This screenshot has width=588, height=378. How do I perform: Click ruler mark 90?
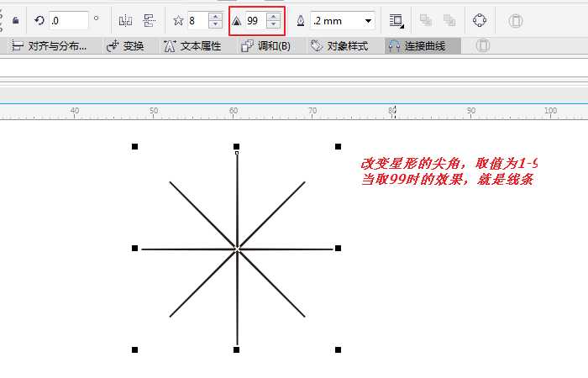click(x=471, y=111)
